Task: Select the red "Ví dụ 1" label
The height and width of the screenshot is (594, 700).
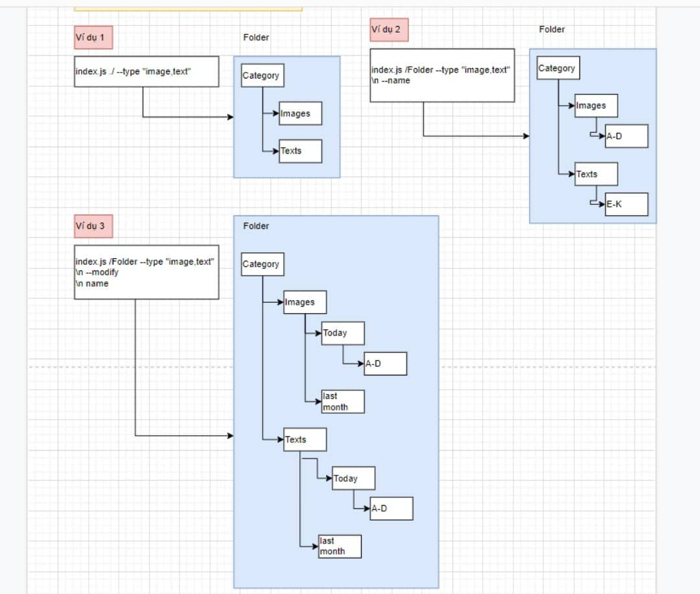Action: coord(93,38)
